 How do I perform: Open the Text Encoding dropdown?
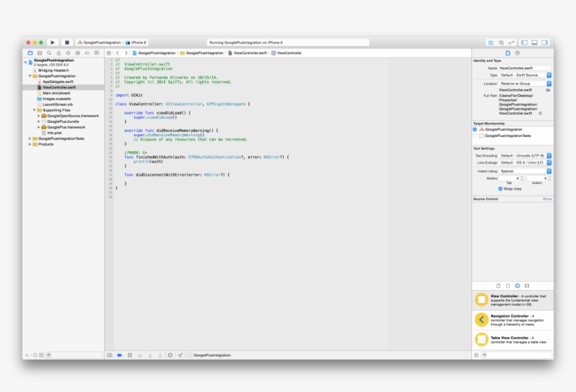point(525,156)
